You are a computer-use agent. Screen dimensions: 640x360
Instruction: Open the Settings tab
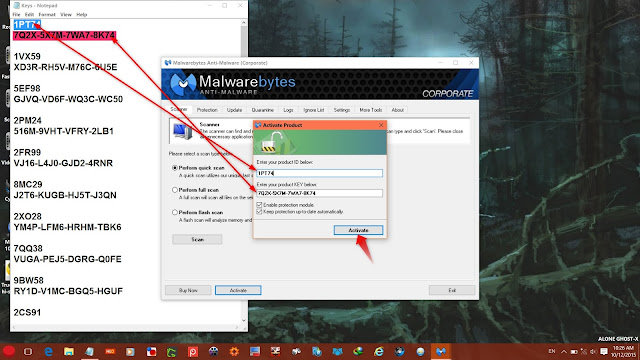tap(342, 110)
